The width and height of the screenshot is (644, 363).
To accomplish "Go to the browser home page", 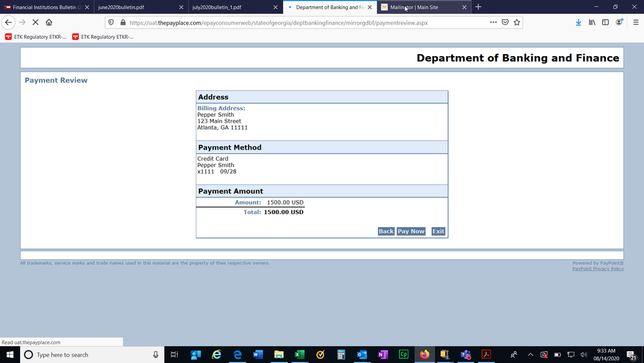I will 49,22.
